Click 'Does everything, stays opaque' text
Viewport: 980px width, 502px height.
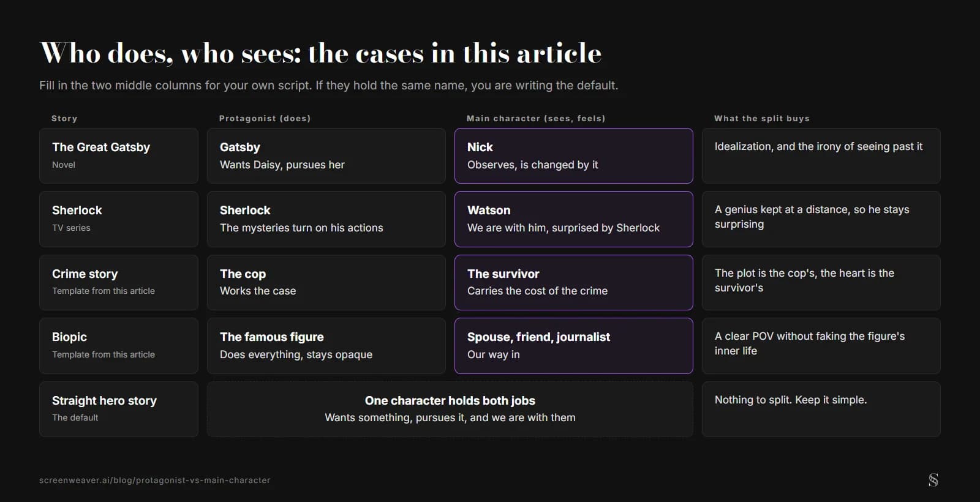[x=296, y=354]
